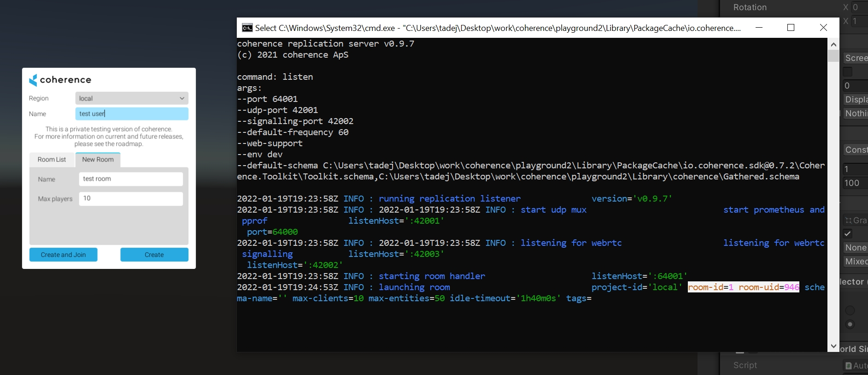
Task: Open the Region dropdown showing local
Action: 132,98
